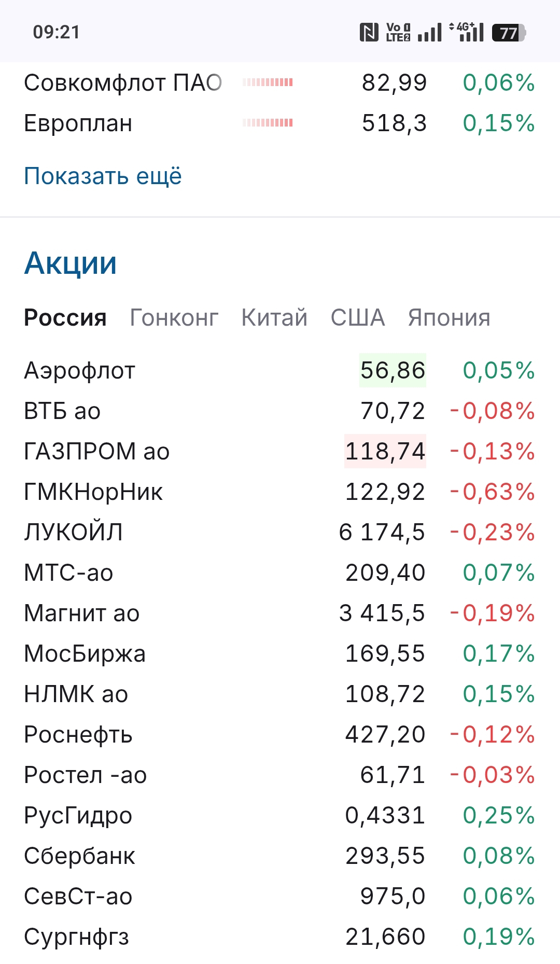This screenshot has width=560, height=964.
Task: Expand the list with Показать ещё
Action: (103, 176)
